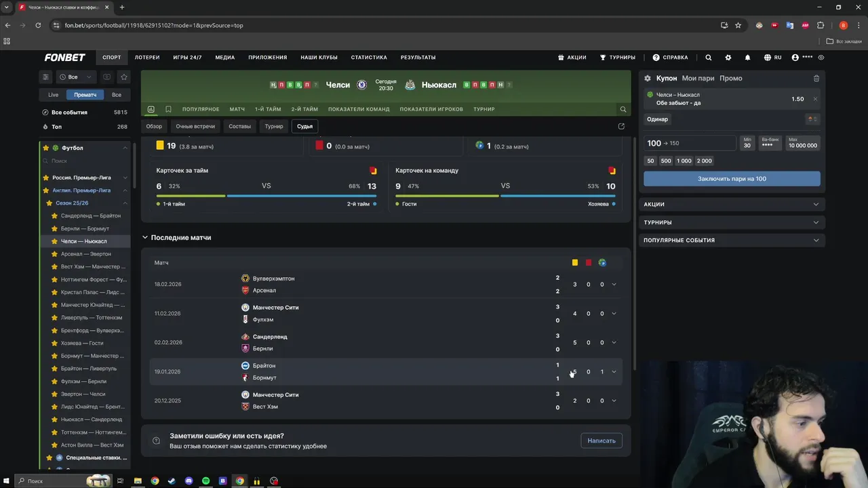The image size is (868, 488).
Task: Toggle favorite star for Ливерпуль — Тоттенхэм
Action: [55, 318]
